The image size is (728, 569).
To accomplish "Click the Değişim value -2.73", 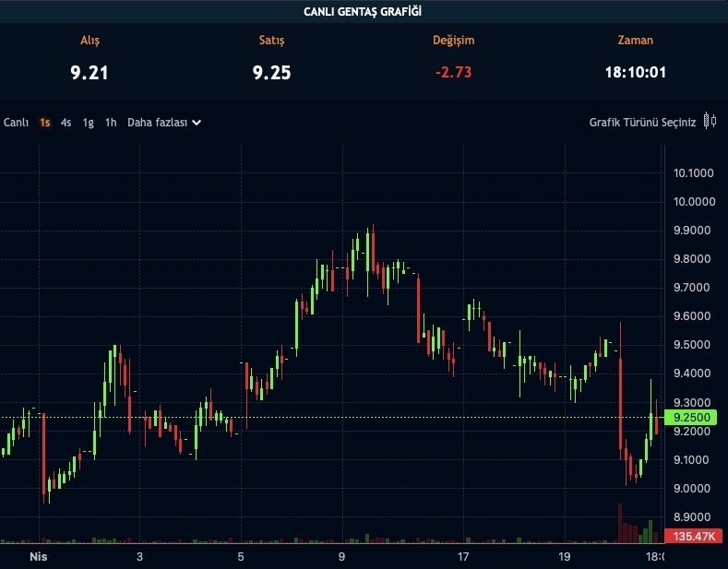I will 454,73.
